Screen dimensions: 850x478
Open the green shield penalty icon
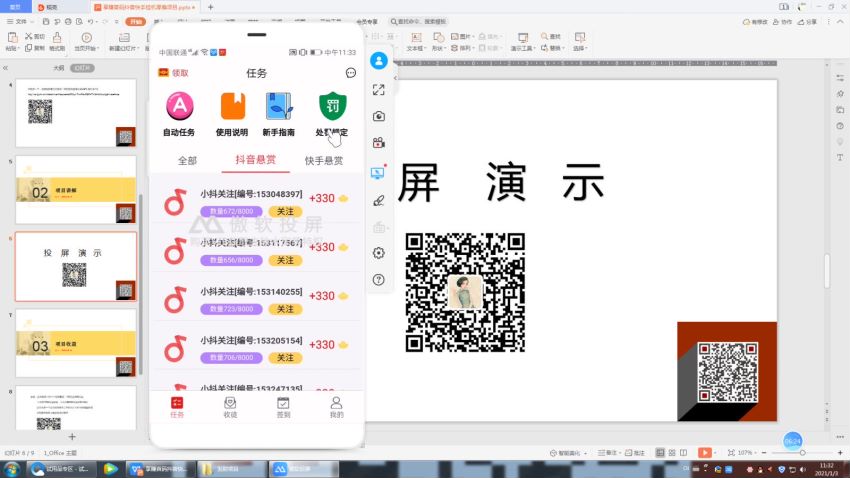pyautogui.click(x=332, y=106)
